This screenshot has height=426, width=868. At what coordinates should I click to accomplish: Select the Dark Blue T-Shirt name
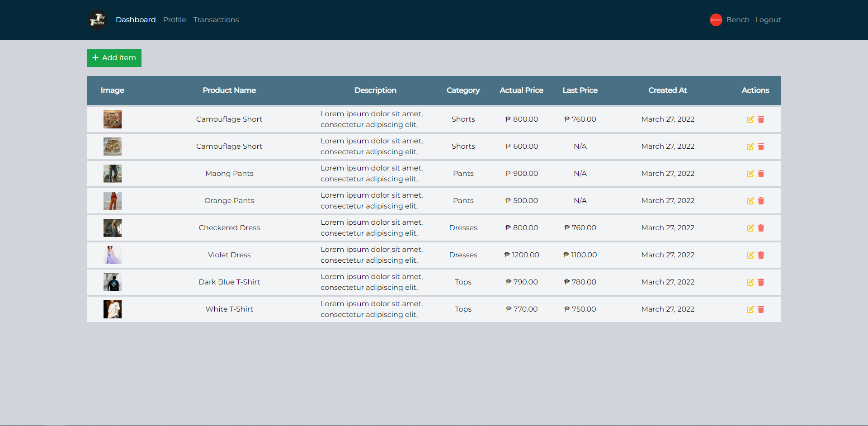[x=229, y=282]
